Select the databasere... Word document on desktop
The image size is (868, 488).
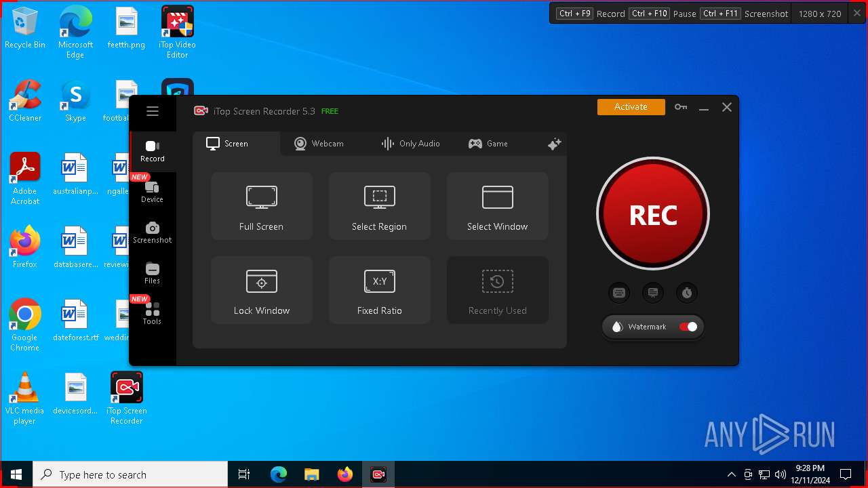[75, 248]
